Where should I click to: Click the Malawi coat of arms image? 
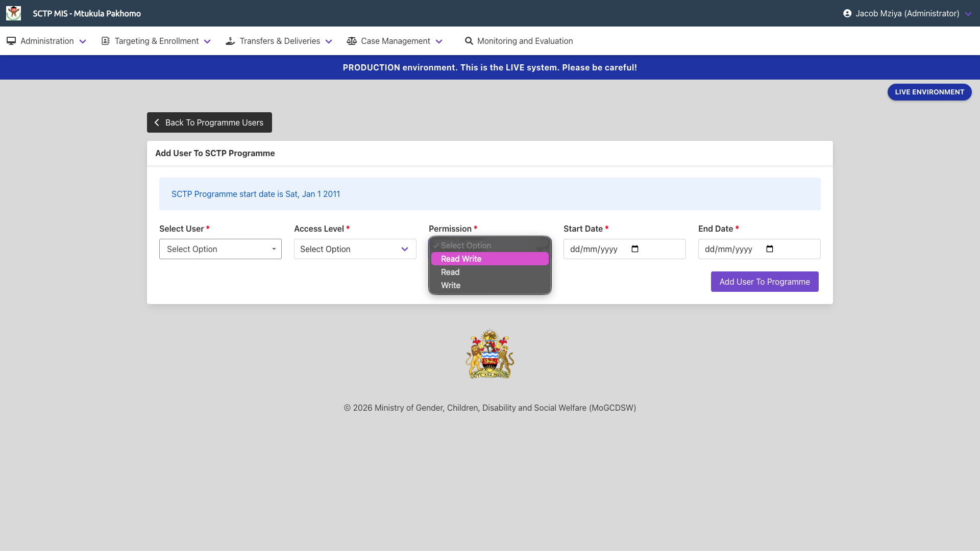tap(490, 354)
